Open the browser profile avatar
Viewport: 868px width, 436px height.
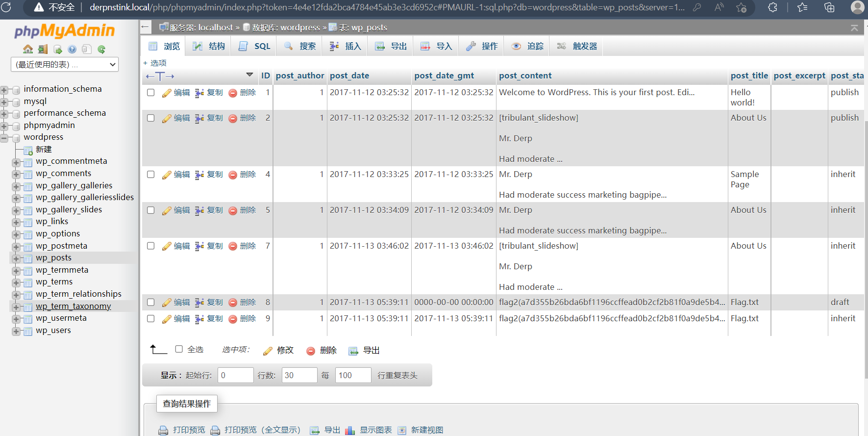point(858,7)
